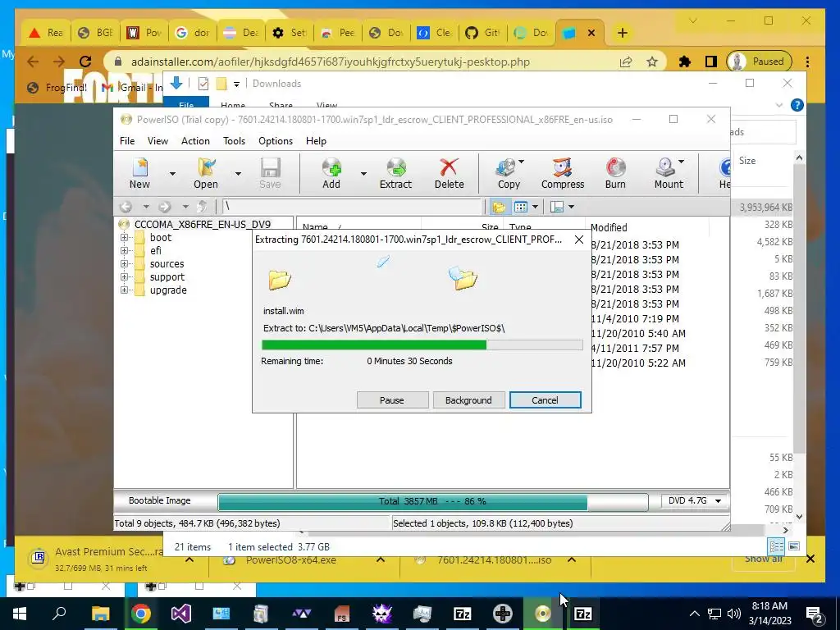Open the Action menu
Image resolution: width=840 pixels, height=630 pixels.
pos(195,141)
